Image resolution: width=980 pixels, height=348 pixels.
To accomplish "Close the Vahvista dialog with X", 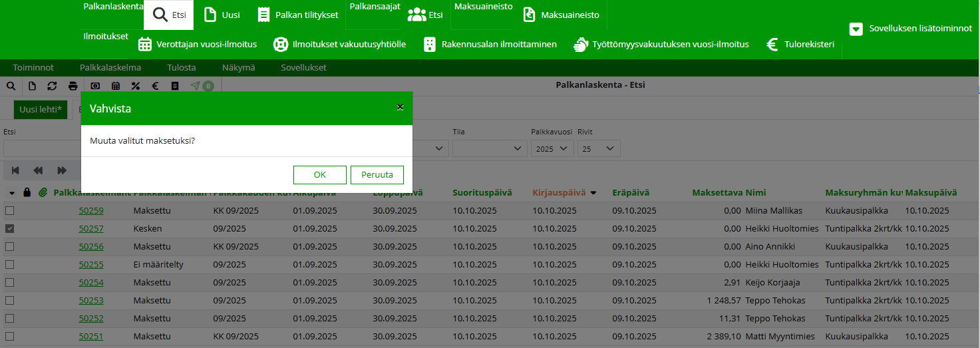I will (400, 107).
